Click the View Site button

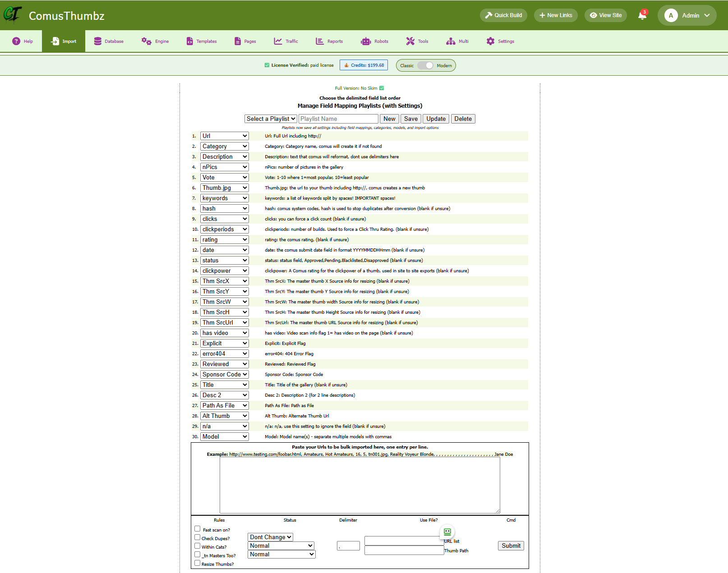[606, 15]
